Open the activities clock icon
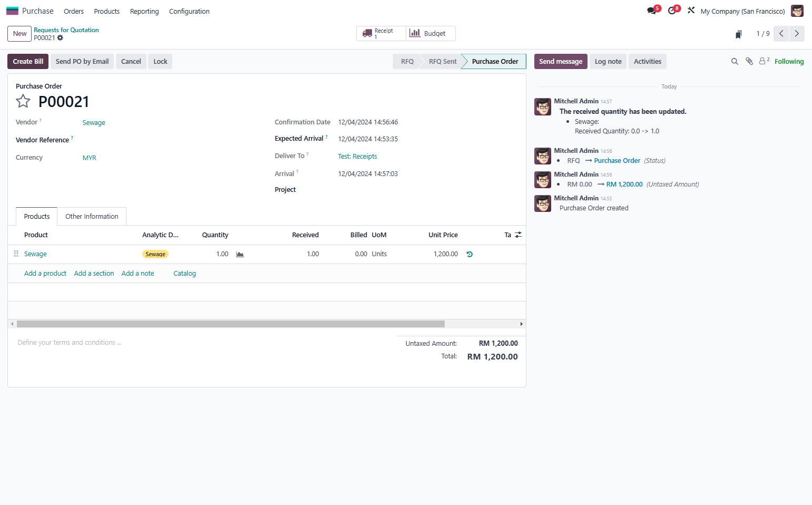812x505 pixels. click(672, 11)
